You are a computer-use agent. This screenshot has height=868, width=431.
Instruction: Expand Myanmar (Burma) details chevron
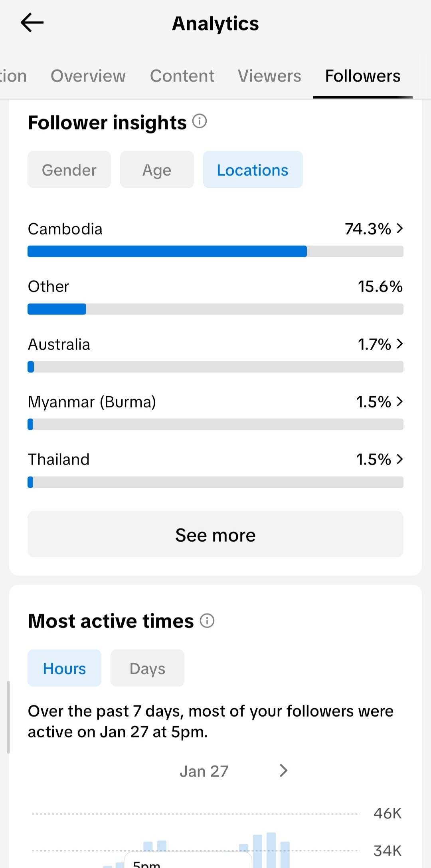point(400,401)
